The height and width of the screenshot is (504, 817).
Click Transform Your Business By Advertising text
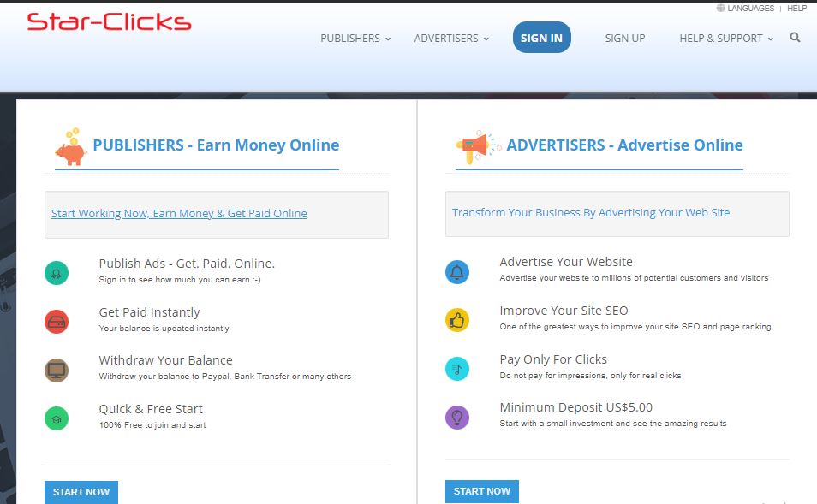pos(591,212)
